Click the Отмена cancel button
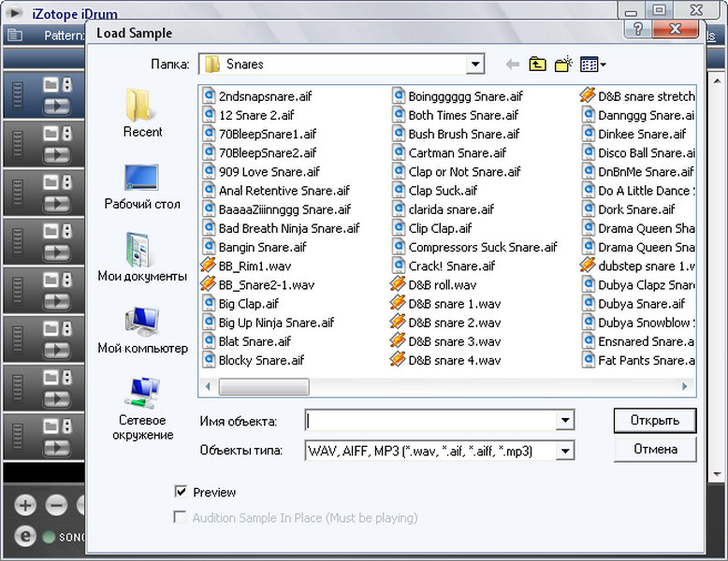Screen dimensions: 728x561 coord(654,449)
